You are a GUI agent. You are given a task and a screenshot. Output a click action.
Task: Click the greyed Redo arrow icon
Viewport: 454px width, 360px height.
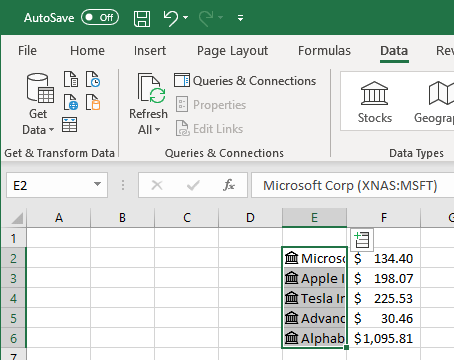coord(206,18)
